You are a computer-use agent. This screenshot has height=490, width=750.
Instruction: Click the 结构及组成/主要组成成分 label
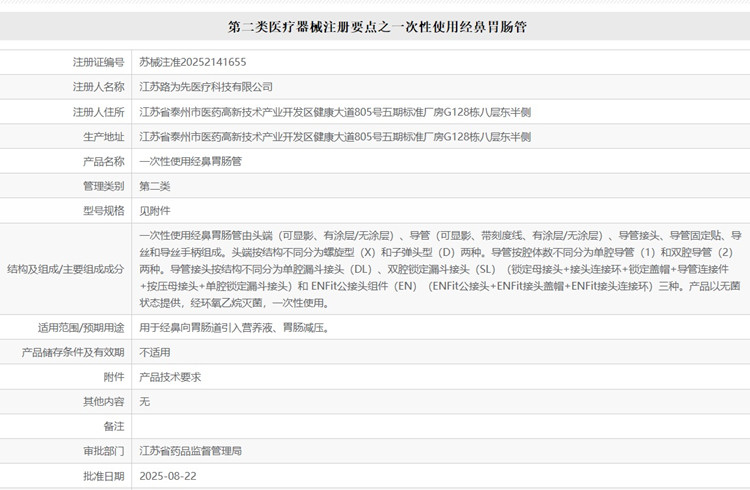(66, 269)
